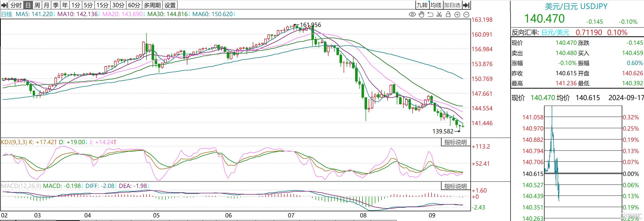
Task: Toggle the 均线 moving average button
Action: pos(436,5)
